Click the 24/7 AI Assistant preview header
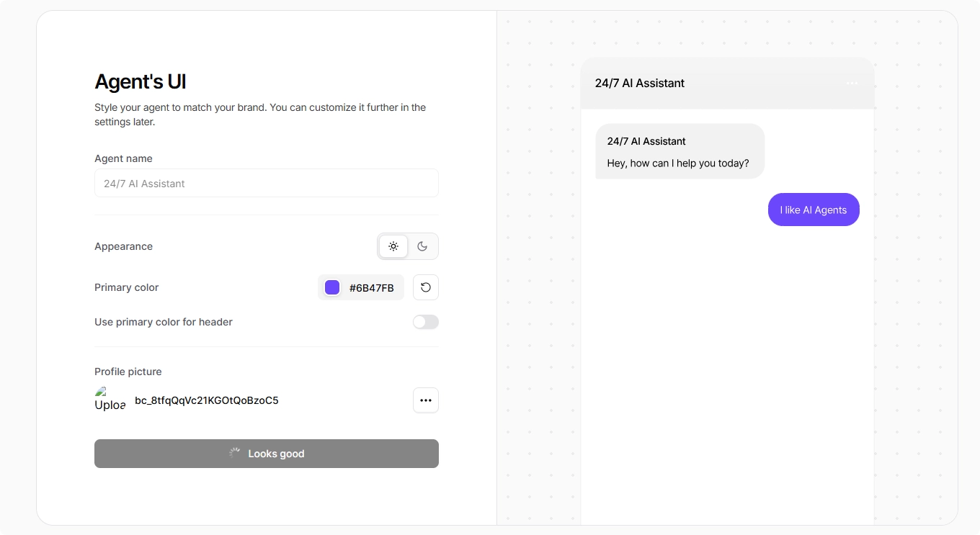This screenshot has height=535, width=980. click(x=640, y=83)
